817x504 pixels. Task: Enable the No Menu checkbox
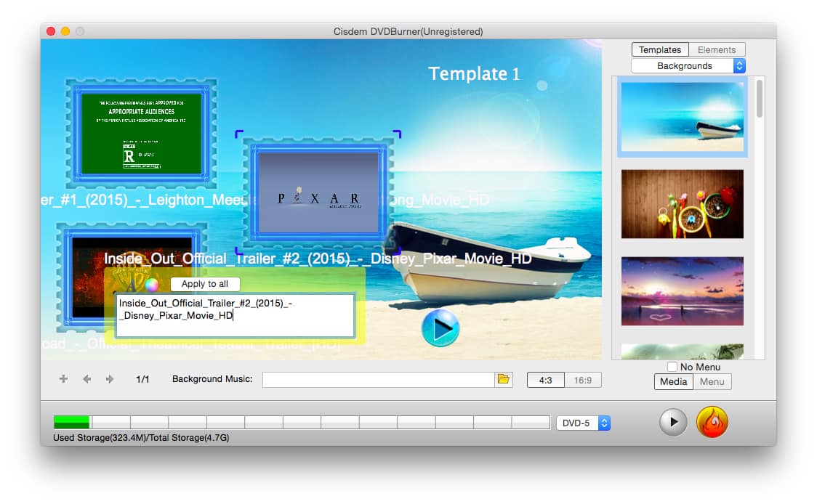click(672, 367)
